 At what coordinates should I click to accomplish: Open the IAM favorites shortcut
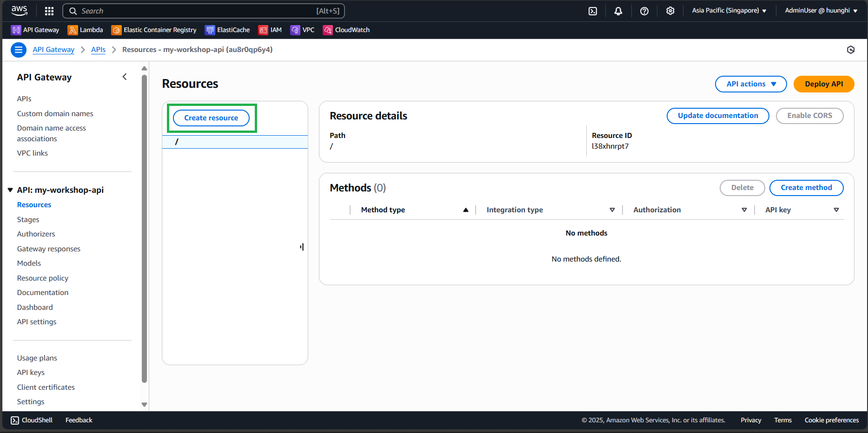pyautogui.click(x=270, y=30)
